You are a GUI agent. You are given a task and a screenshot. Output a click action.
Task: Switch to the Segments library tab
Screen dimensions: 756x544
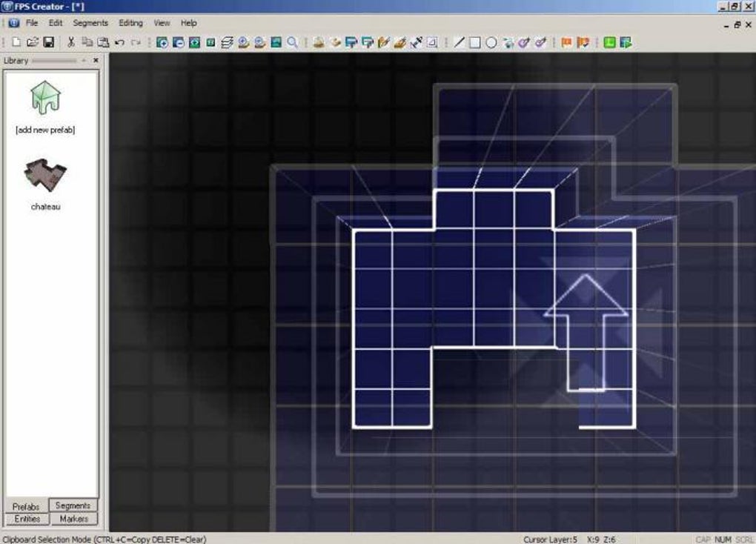73,505
